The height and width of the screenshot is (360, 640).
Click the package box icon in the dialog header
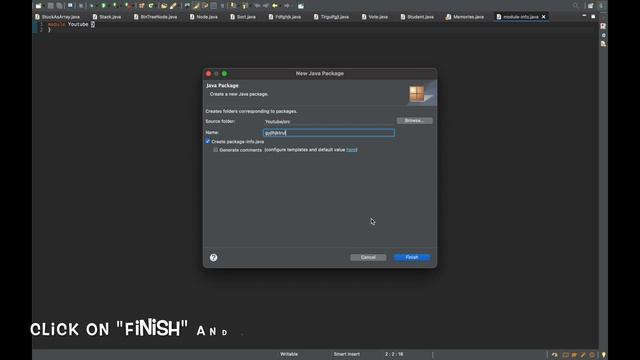417,93
